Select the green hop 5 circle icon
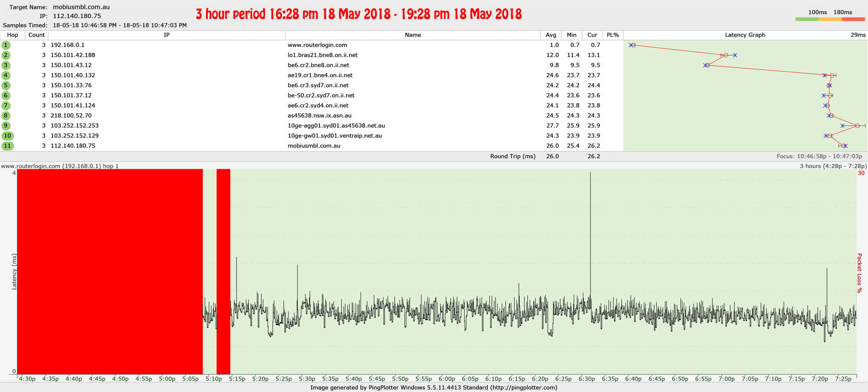868x392 pixels. point(6,85)
